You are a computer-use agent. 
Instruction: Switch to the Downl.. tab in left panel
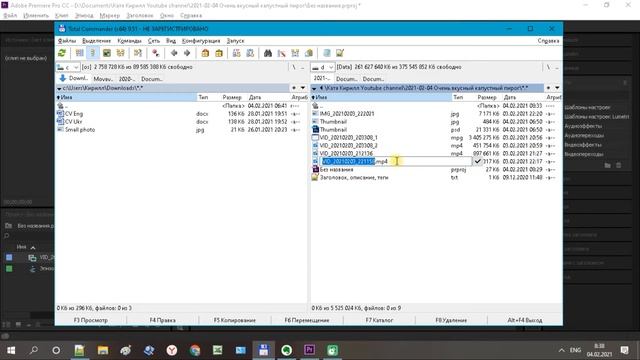pyautogui.click(x=73, y=78)
